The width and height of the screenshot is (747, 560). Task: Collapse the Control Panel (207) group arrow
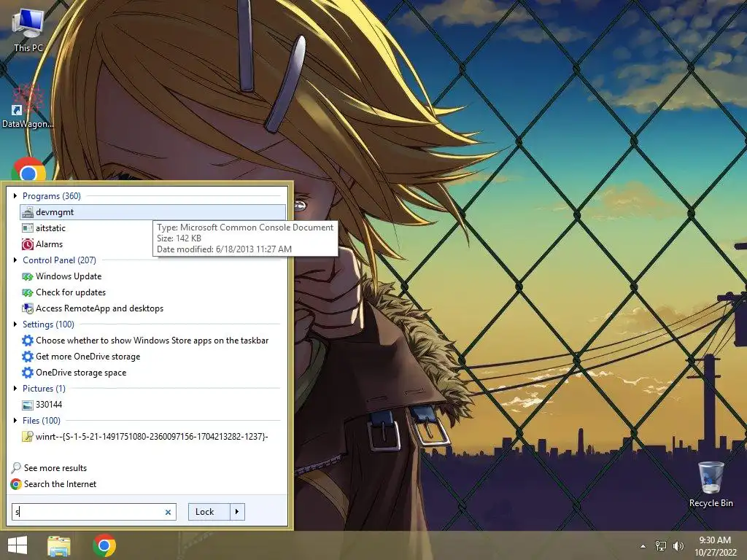click(15, 260)
